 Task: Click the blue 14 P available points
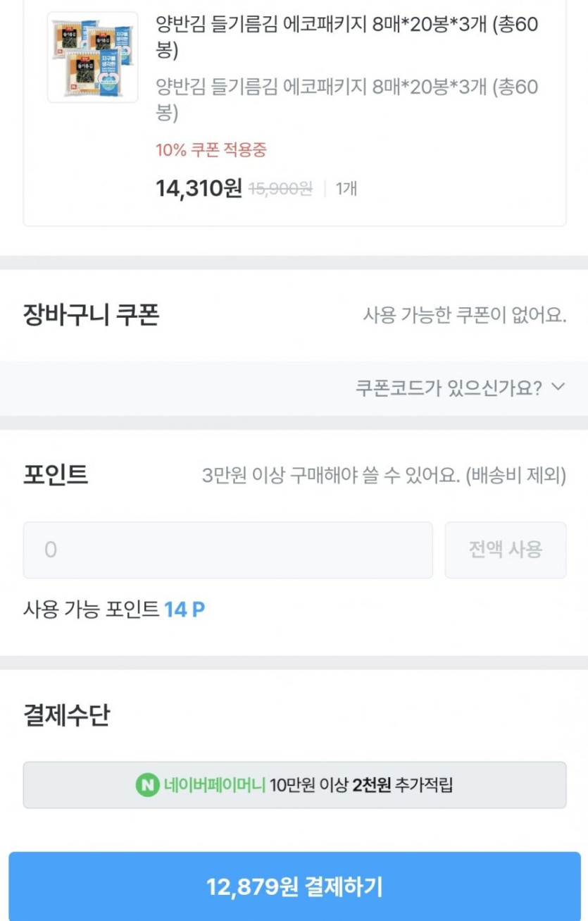(184, 610)
